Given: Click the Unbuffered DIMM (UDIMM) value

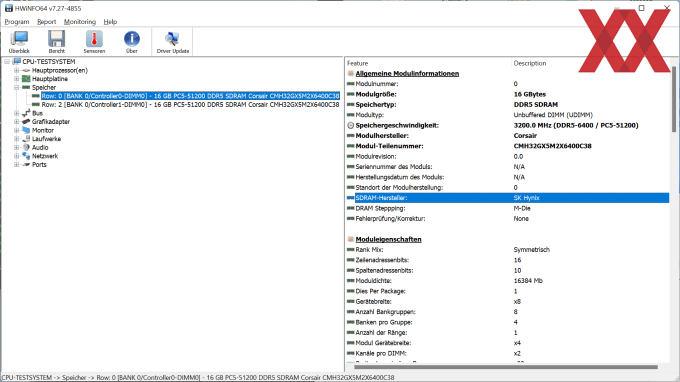Looking at the screenshot, I should coord(553,115).
